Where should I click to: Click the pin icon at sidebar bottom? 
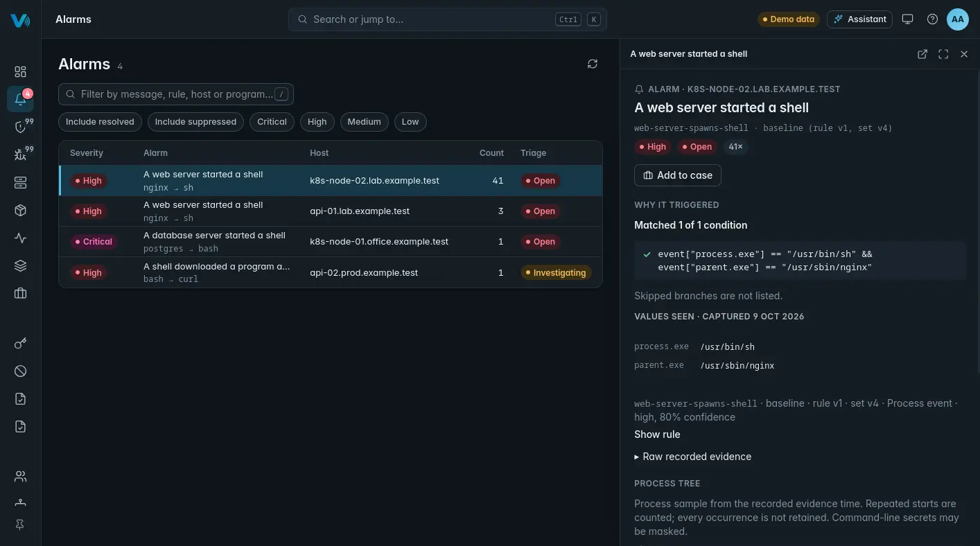tap(20, 525)
